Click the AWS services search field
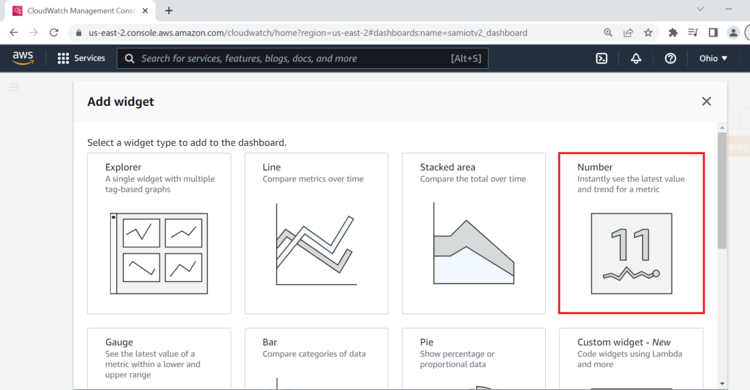This screenshot has height=390, width=750. (x=303, y=58)
